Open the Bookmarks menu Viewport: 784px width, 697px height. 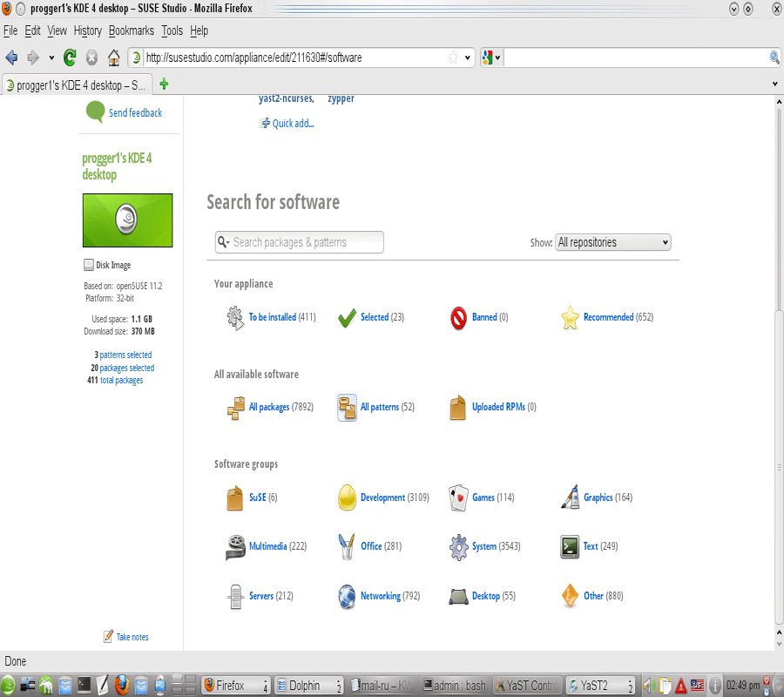tap(132, 31)
